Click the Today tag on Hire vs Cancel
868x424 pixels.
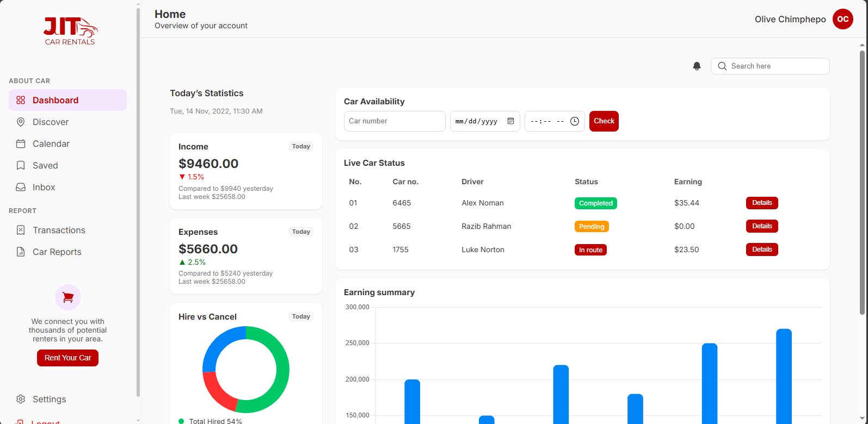(301, 316)
